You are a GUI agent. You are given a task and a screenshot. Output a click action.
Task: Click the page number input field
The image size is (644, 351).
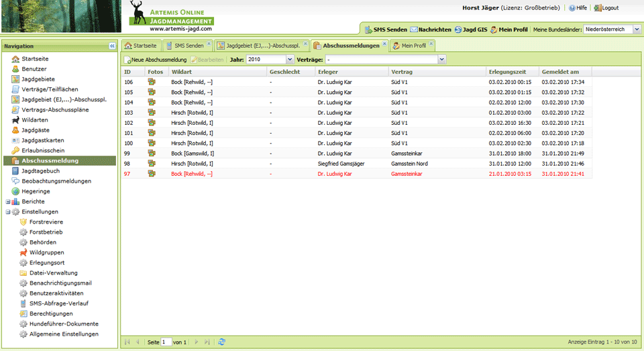166,342
